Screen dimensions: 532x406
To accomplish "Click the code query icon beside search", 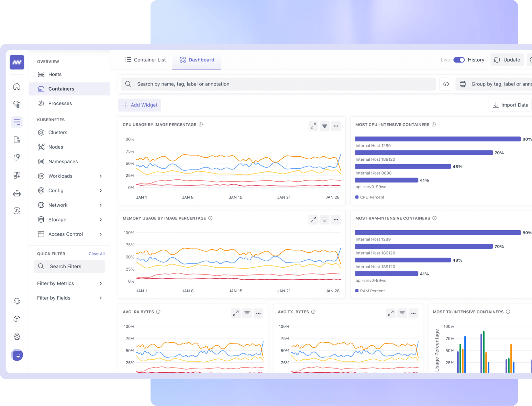I will click(x=446, y=84).
